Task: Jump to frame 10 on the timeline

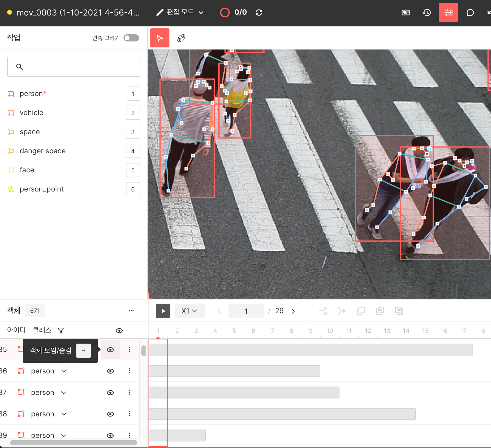Action: tap(330, 331)
